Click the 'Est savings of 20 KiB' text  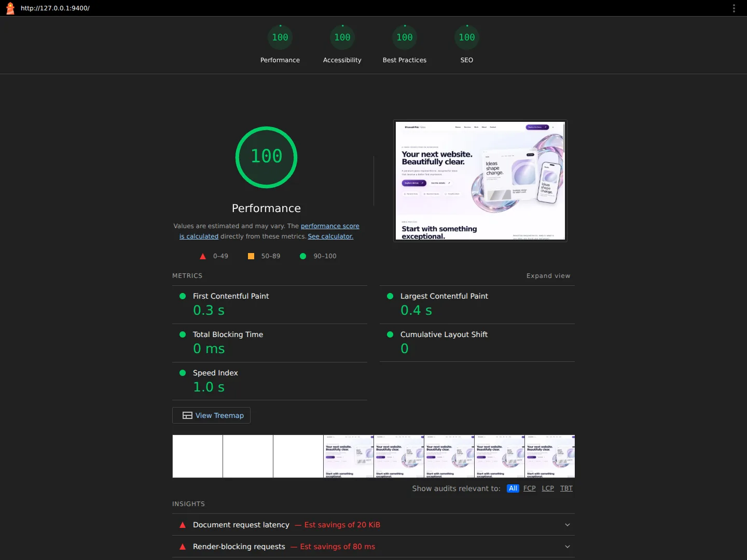pyautogui.click(x=342, y=525)
